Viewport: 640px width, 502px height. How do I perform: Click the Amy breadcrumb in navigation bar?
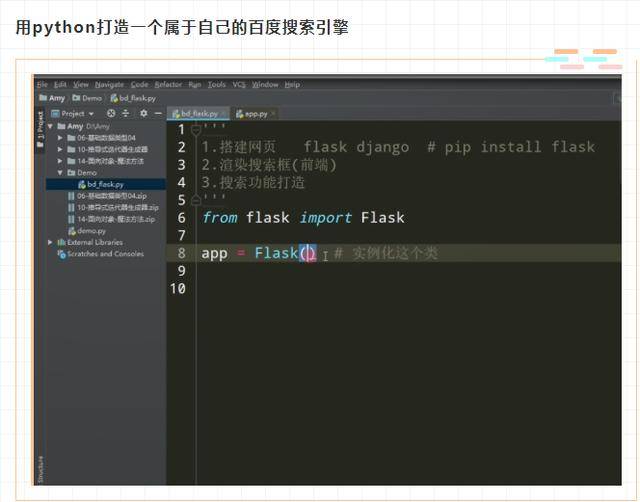52,98
